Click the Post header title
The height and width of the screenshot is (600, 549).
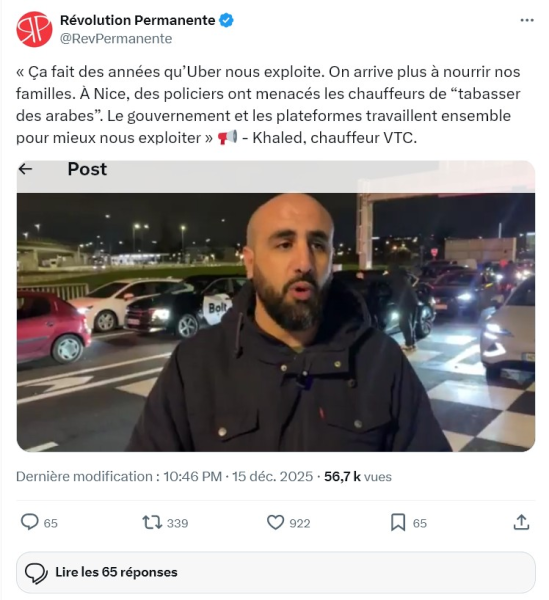click(x=87, y=169)
